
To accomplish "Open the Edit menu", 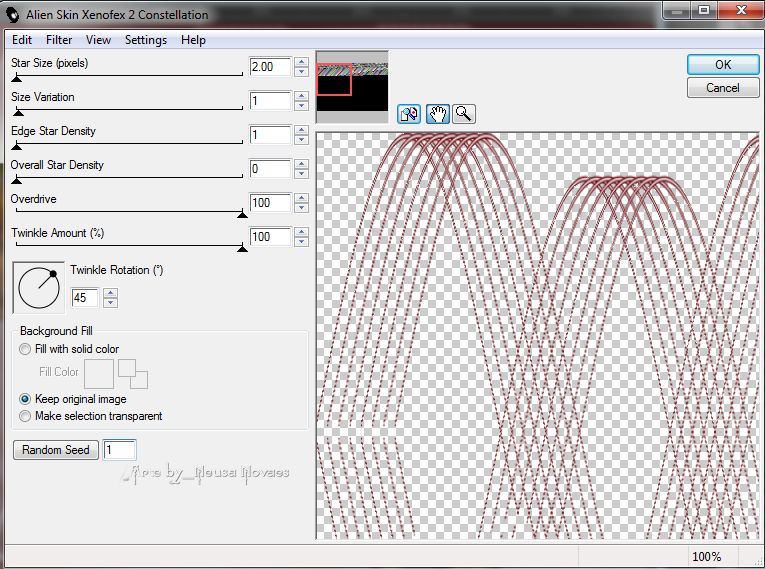I will tap(22, 40).
